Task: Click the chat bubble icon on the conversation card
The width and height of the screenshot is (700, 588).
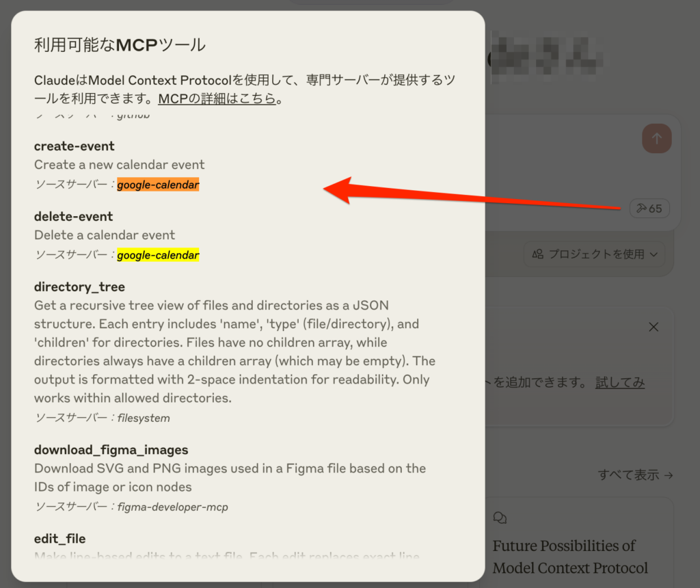Action: 500,518
